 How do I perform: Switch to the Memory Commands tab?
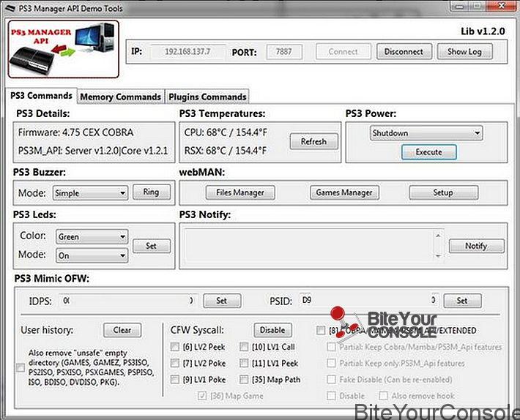point(120,97)
